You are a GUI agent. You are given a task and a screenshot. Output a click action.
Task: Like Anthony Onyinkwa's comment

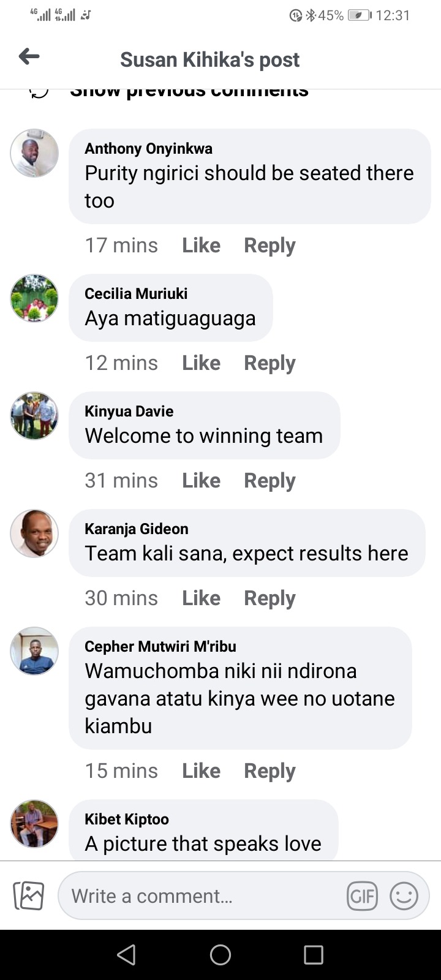[201, 245]
